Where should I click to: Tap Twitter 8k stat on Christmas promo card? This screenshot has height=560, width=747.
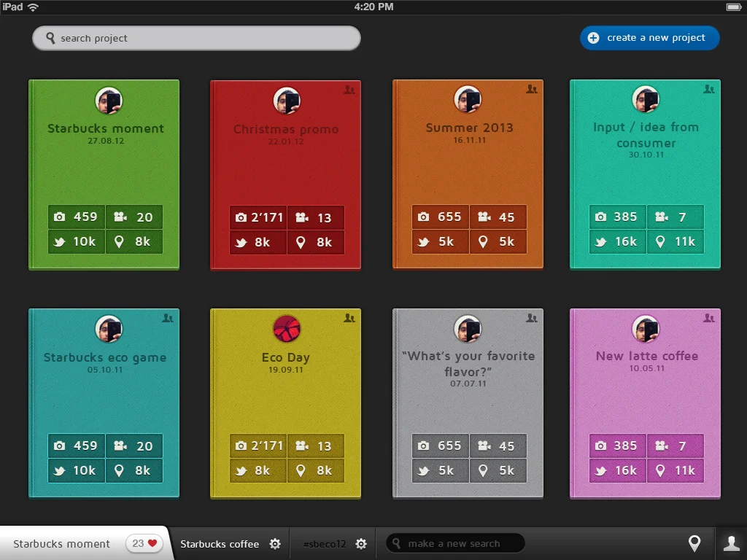(258, 242)
